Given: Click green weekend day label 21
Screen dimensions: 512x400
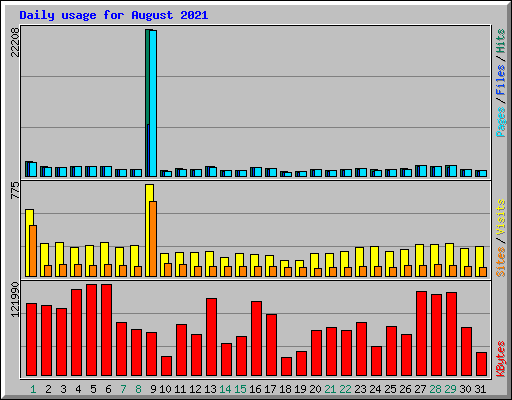Looking at the screenshot, I should click(330, 389).
